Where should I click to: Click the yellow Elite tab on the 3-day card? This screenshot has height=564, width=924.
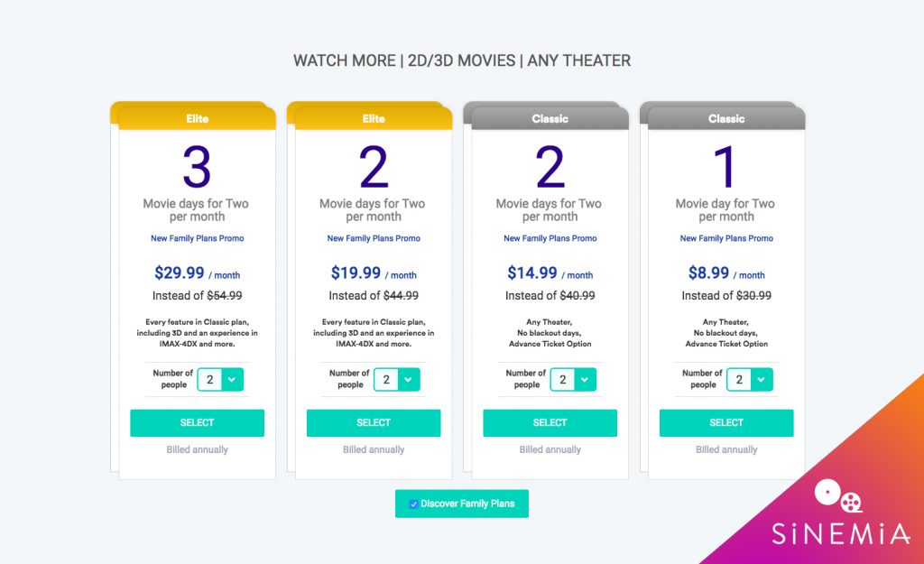197,118
